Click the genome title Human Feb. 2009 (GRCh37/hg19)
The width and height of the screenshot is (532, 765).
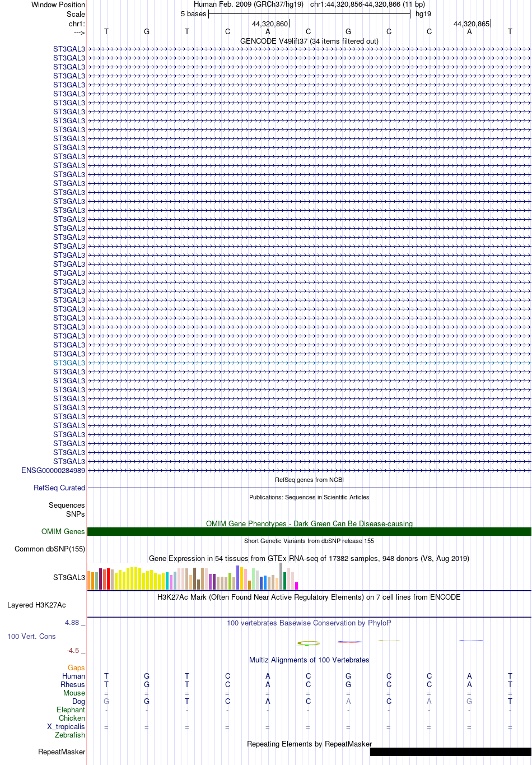249,4
